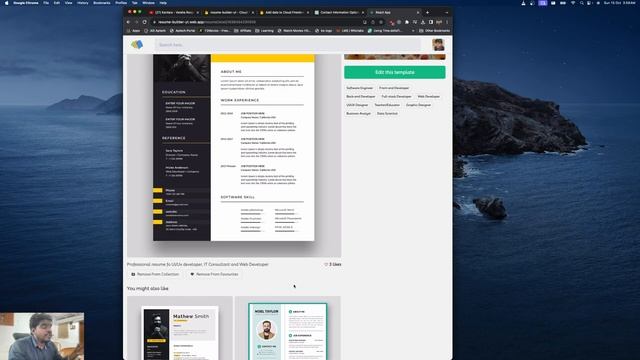Click Edit this template button
The height and width of the screenshot is (360, 640).
(x=395, y=72)
